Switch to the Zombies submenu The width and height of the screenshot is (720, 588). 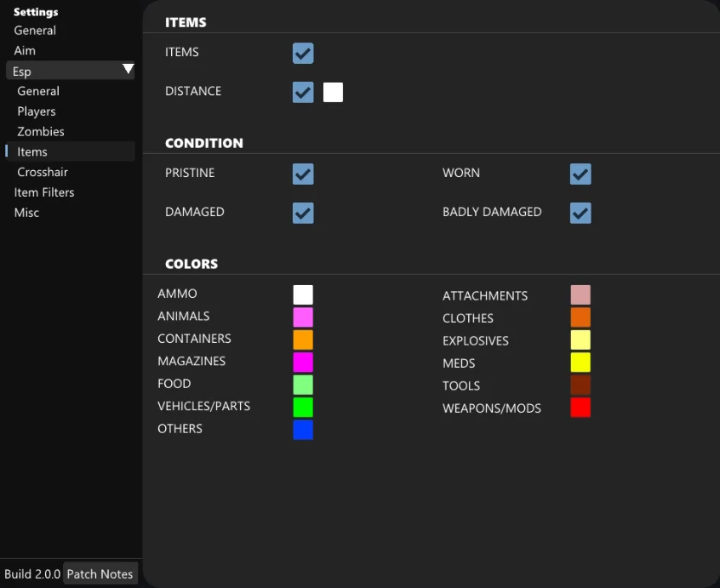41,132
